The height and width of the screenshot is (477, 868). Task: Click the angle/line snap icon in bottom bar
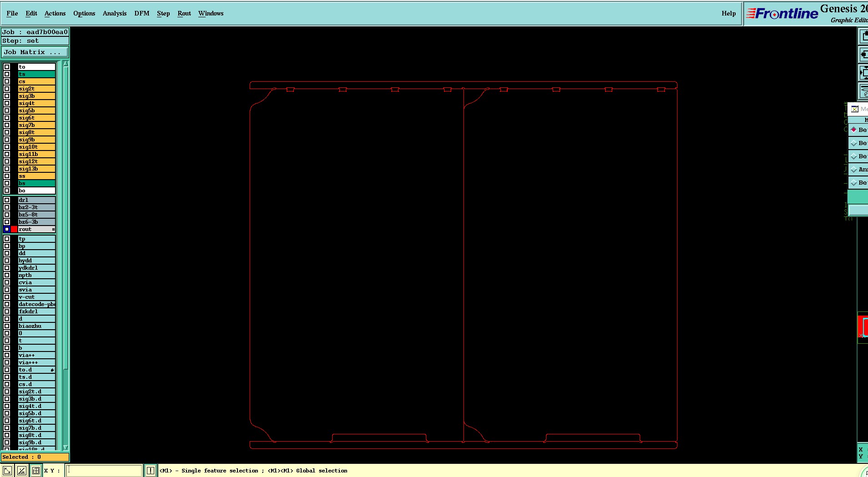22,471
